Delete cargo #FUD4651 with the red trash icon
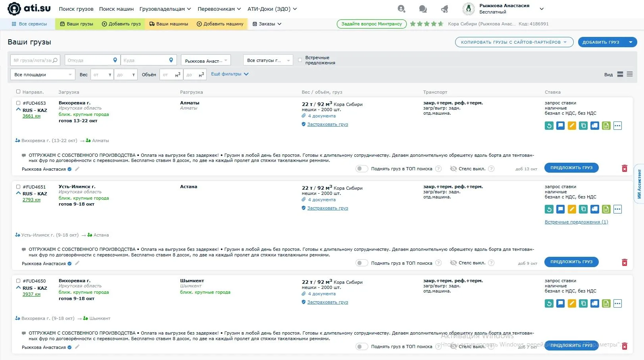The width and height of the screenshot is (644, 360). 625,263
